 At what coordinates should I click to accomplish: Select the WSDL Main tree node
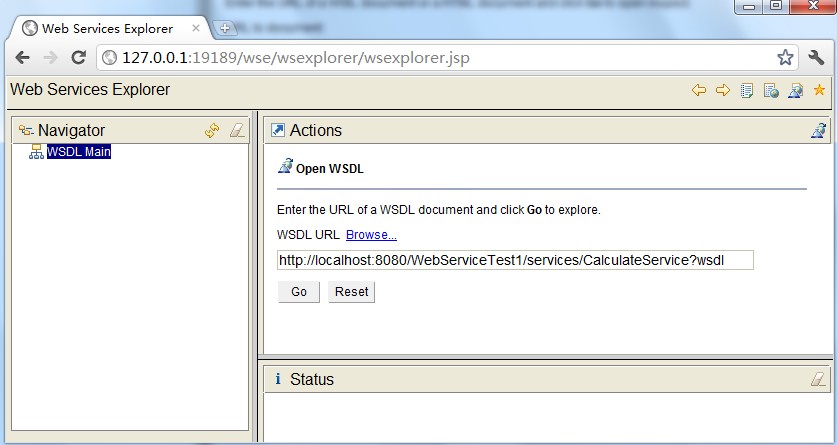(x=78, y=152)
